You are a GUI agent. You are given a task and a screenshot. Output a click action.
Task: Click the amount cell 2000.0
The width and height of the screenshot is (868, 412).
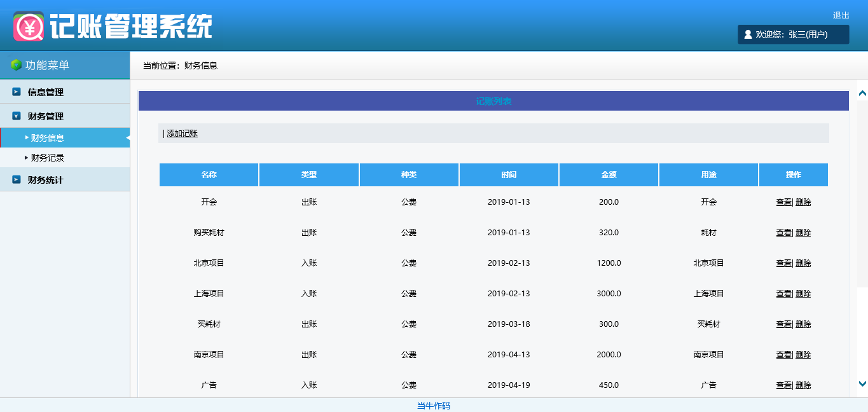pyautogui.click(x=609, y=355)
